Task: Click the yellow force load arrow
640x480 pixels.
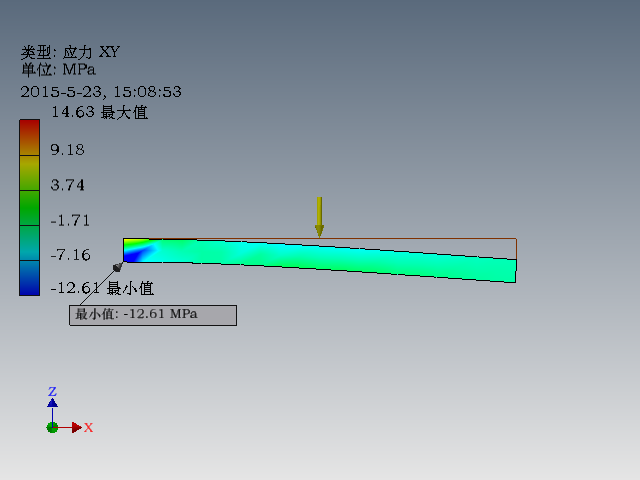Action: coord(319,217)
